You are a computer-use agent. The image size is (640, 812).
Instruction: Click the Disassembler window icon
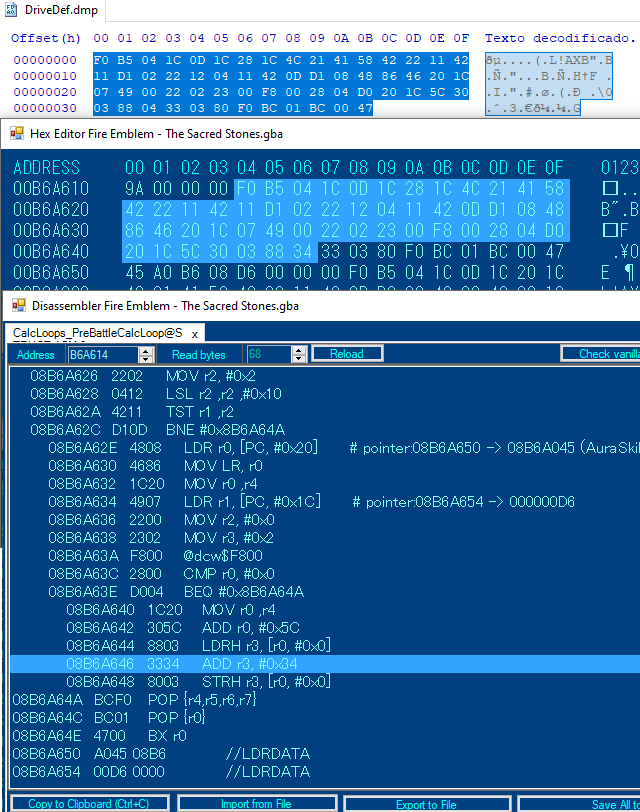click(x=17, y=305)
